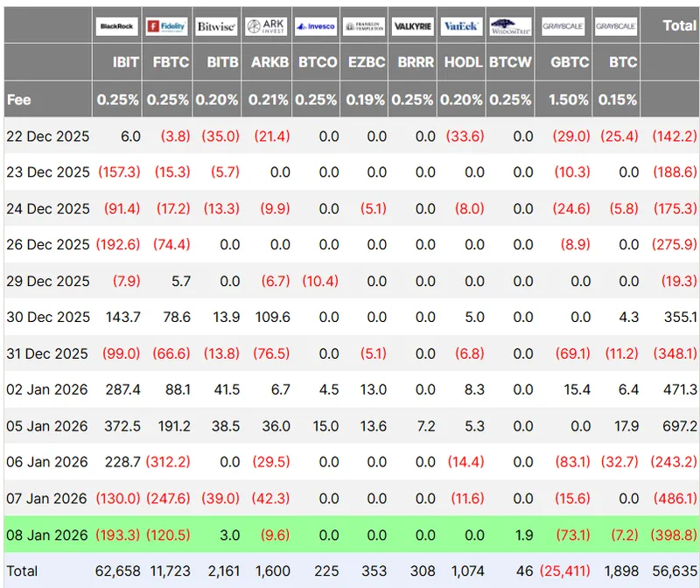700x588 pixels.
Task: Click the ARK Invest logo
Action: (265, 26)
